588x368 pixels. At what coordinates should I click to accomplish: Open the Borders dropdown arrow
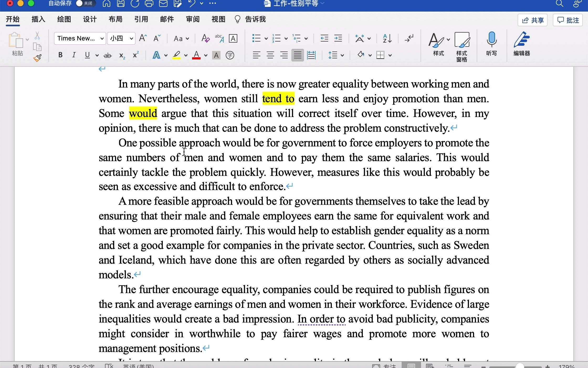pyautogui.click(x=390, y=55)
